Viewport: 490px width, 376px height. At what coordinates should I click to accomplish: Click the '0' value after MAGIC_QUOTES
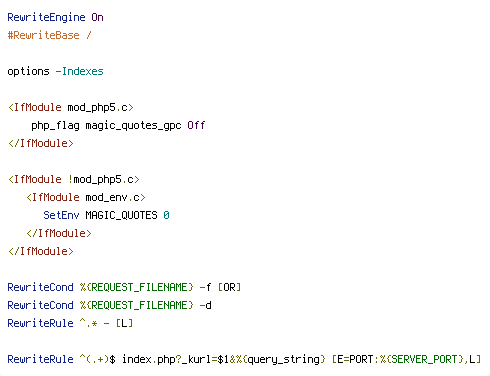(x=166, y=215)
